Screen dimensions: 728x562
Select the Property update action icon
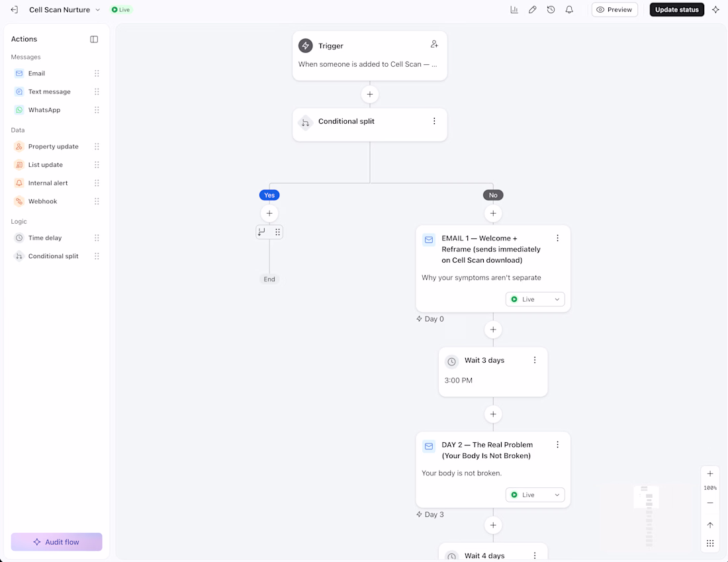[x=19, y=146]
